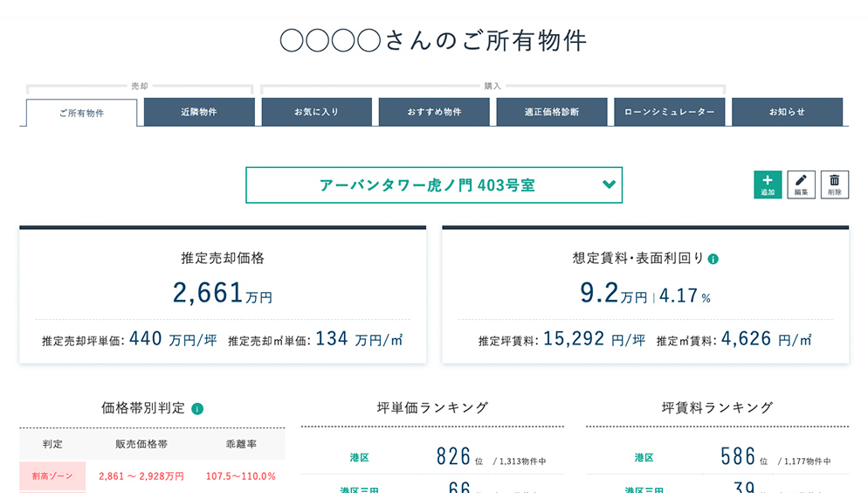Click the 107.5～110.0% deviation rate

click(241, 476)
